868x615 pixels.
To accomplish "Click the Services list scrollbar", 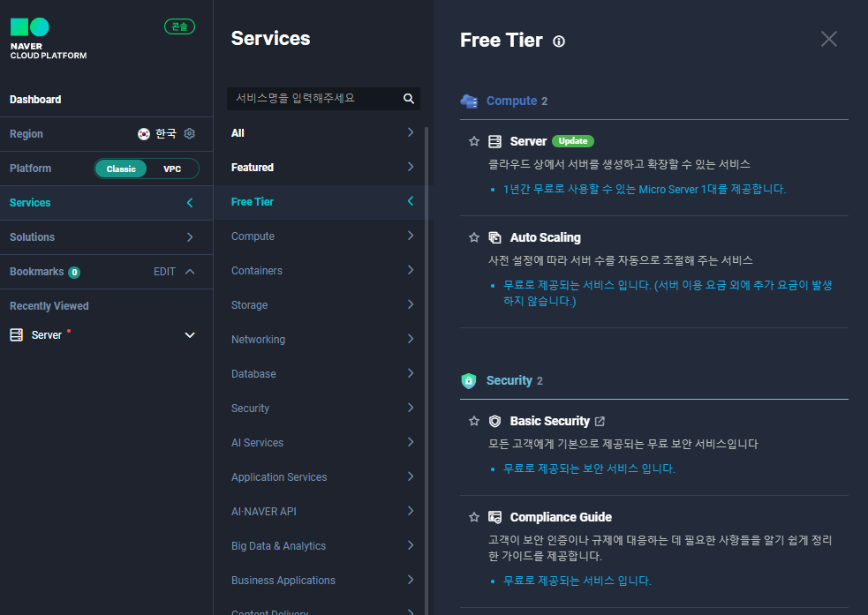I will (x=426, y=371).
